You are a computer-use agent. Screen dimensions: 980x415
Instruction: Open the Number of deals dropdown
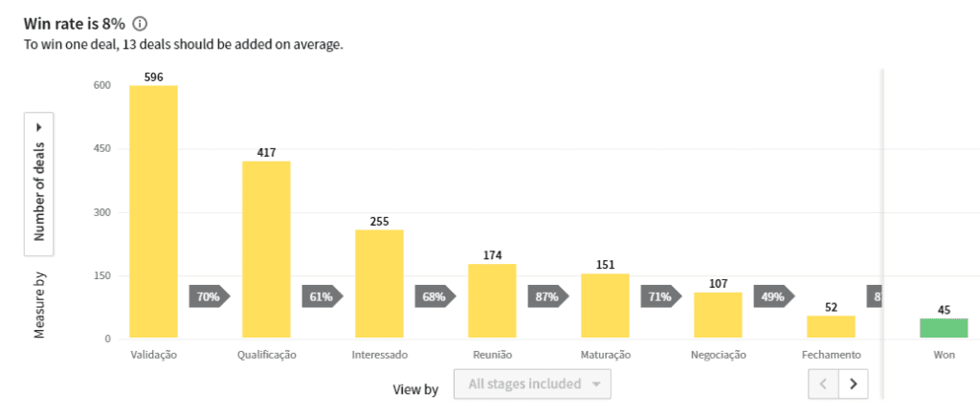point(38,185)
